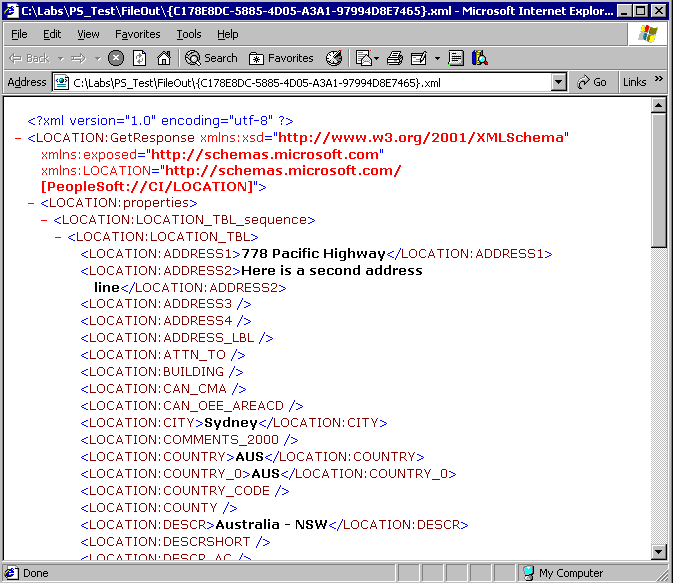Collapse the LOCATION:GetResponse node
The height and width of the screenshot is (583, 674).
coord(18,138)
